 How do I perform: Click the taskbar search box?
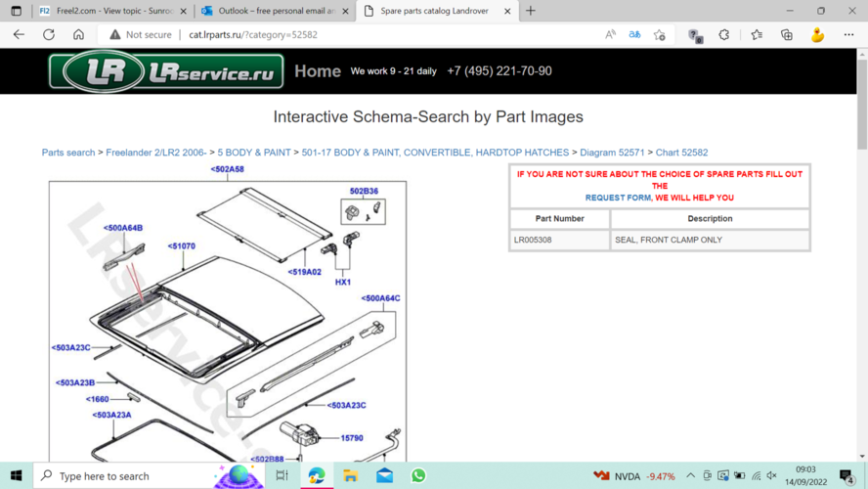coord(149,475)
